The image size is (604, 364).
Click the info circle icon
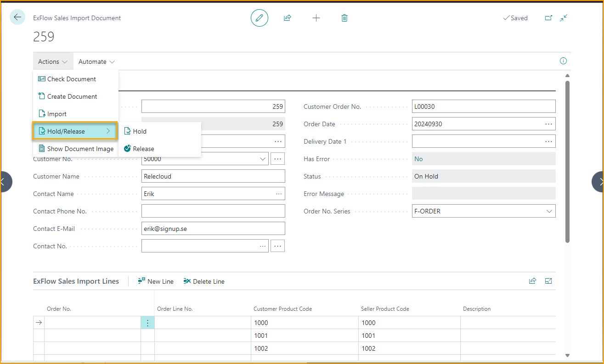click(563, 61)
